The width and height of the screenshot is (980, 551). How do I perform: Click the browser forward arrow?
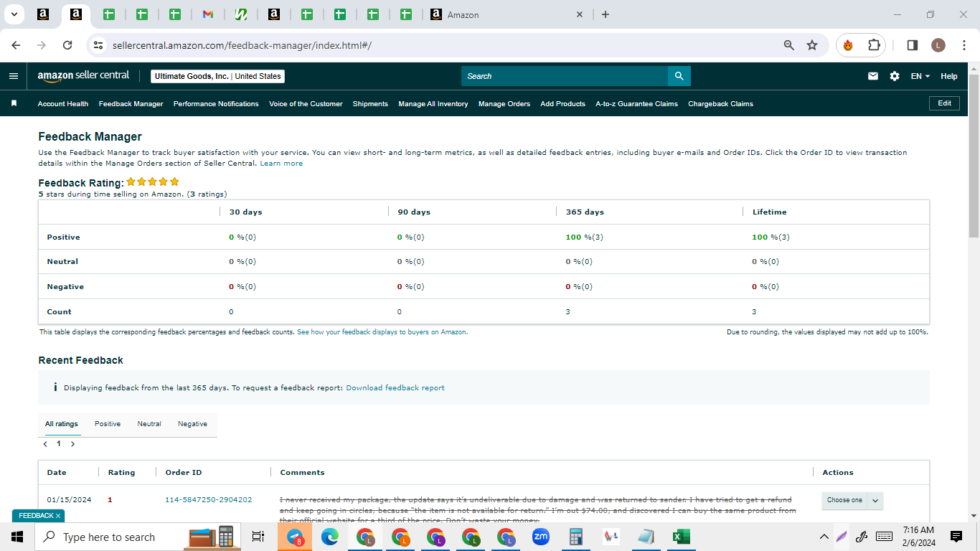42,45
